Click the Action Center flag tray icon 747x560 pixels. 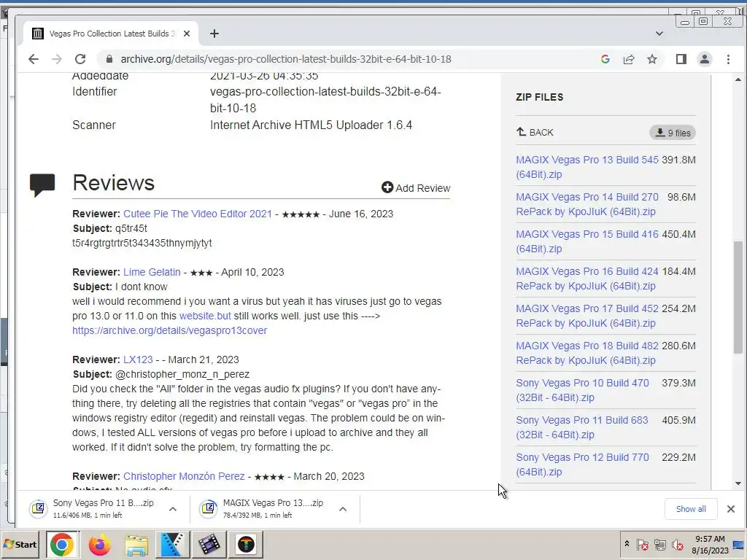point(642,544)
